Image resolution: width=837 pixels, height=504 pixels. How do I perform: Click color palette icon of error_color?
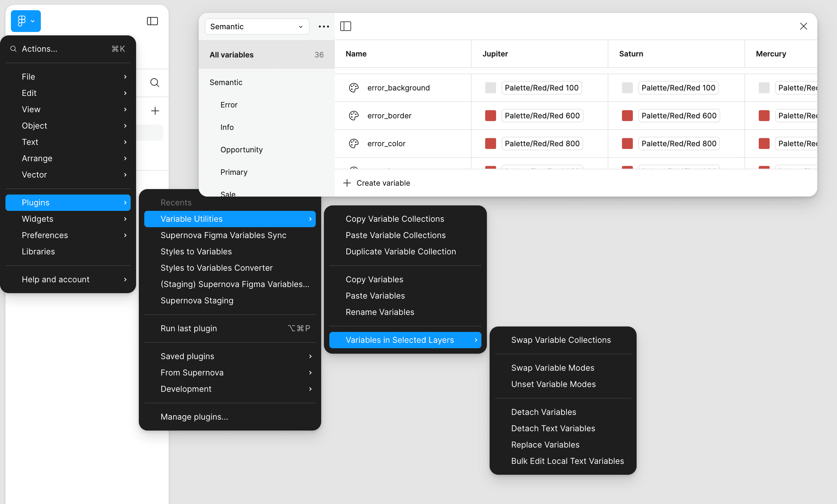(x=354, y=144)
